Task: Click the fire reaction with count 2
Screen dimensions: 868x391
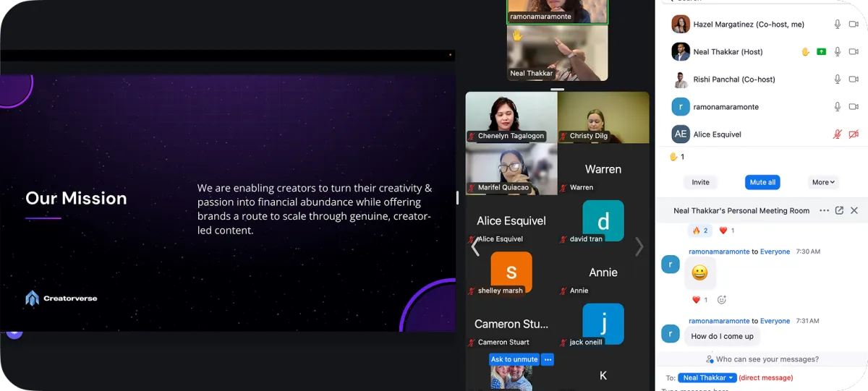Action: tap(700, 231)
